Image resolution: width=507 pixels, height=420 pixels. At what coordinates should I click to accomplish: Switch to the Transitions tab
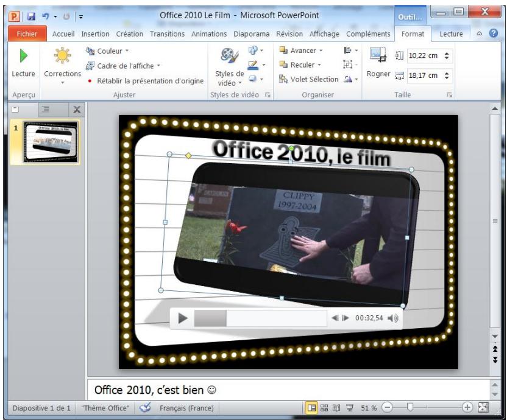point(167,34)
